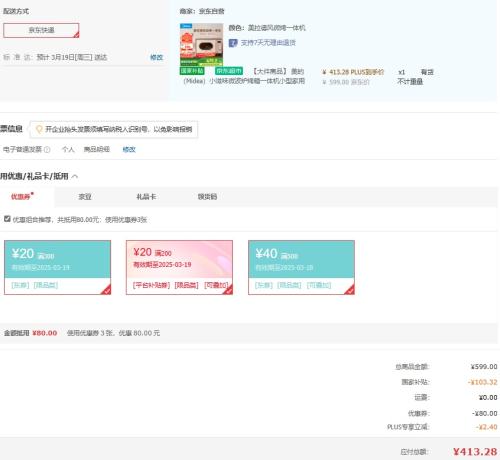Click the selected corner mark on 京东快递 option

coord(76,35)
